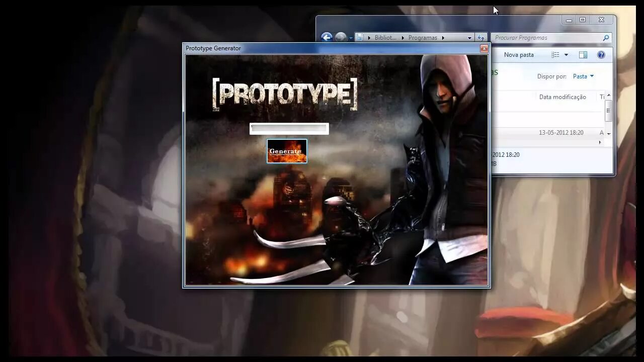Open recent locations dropdown beside forward arrow
This screenshot has height=362, width=644.
coord(351,38)
